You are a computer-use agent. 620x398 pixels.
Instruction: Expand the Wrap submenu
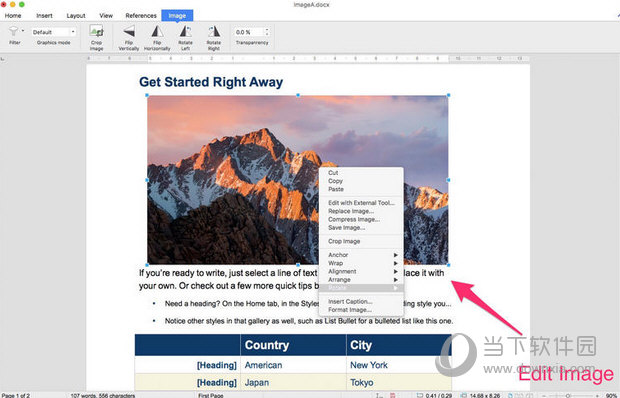pos(361,263)
